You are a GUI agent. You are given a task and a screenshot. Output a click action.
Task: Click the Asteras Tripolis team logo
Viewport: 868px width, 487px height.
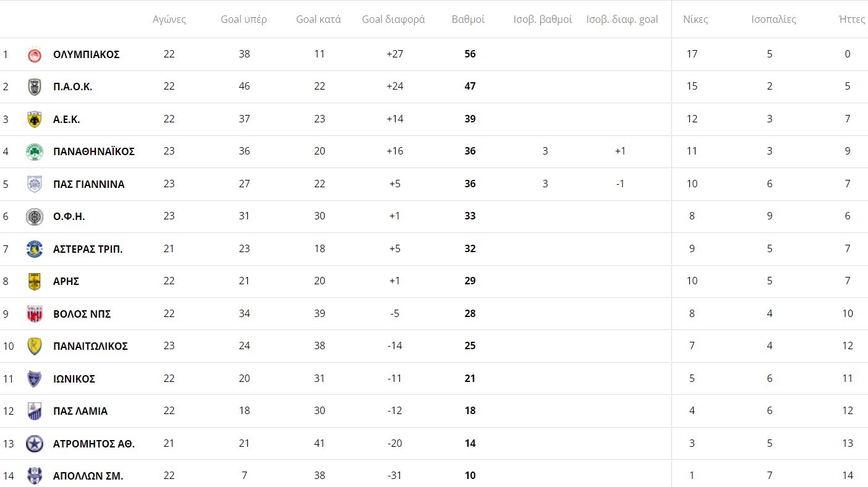[x=35, y=249]
